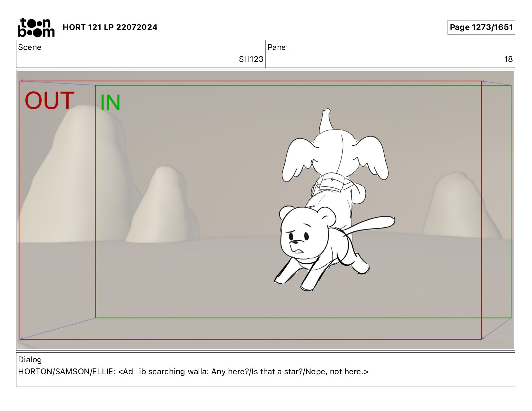
Task: Select the project title HORT 121 LP 22072024
Action: [x=110, y=27]
